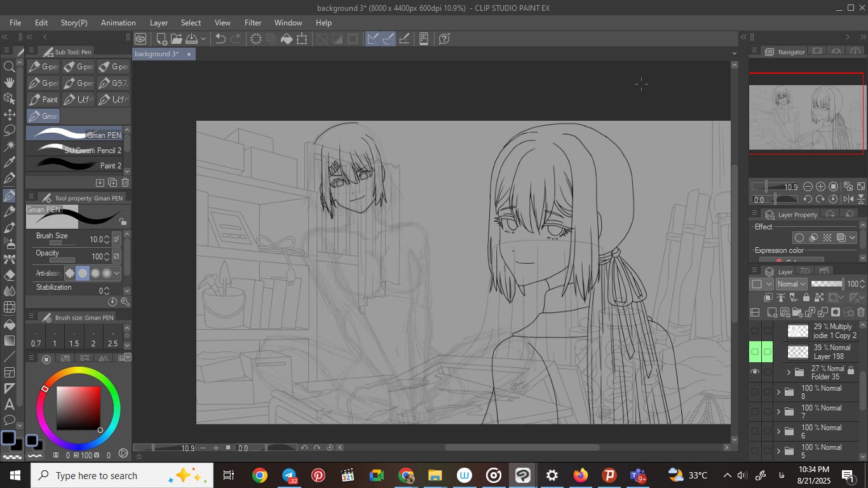Select the Lasso selection tool
The height and width of the screenshot is (488, 868).
coord(10,130)
